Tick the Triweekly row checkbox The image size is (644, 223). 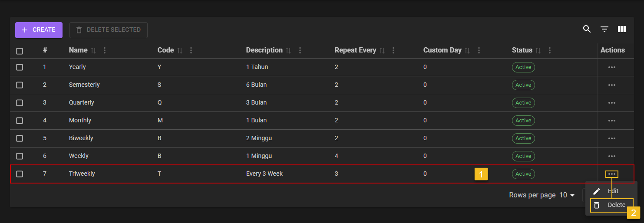(x=20, y=174)
